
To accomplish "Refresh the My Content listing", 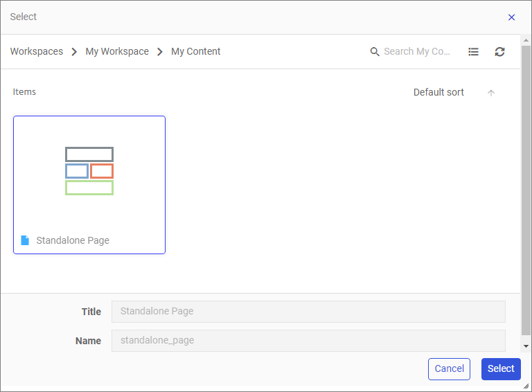I will pos(499,52).
